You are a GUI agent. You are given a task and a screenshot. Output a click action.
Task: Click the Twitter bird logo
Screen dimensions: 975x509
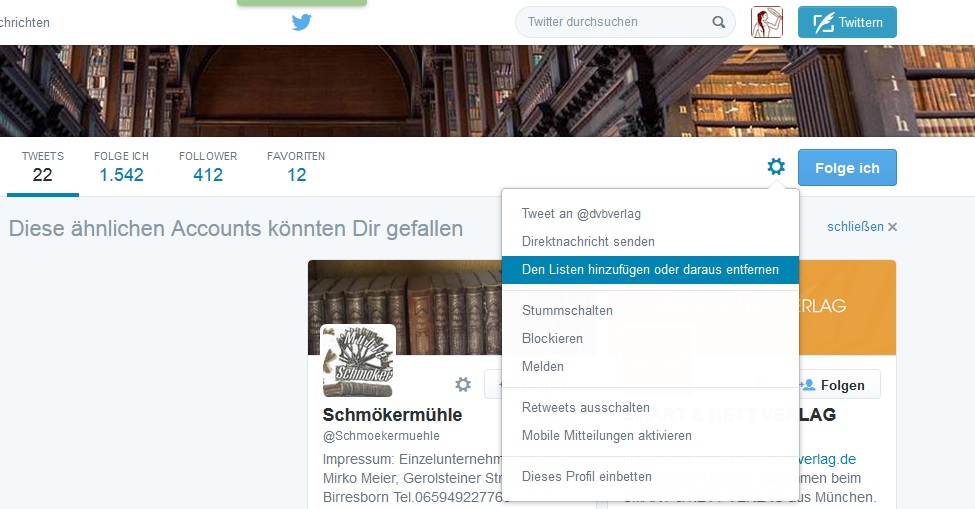302,22
